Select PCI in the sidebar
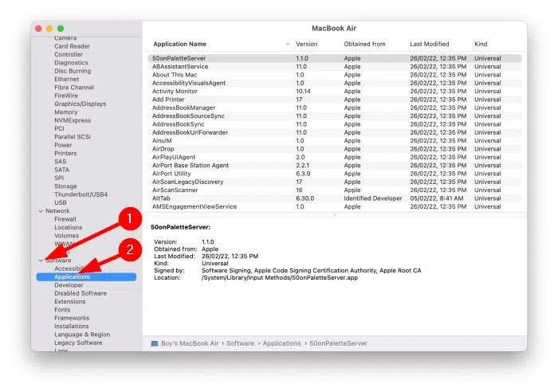558x392 pixels. 59,128
